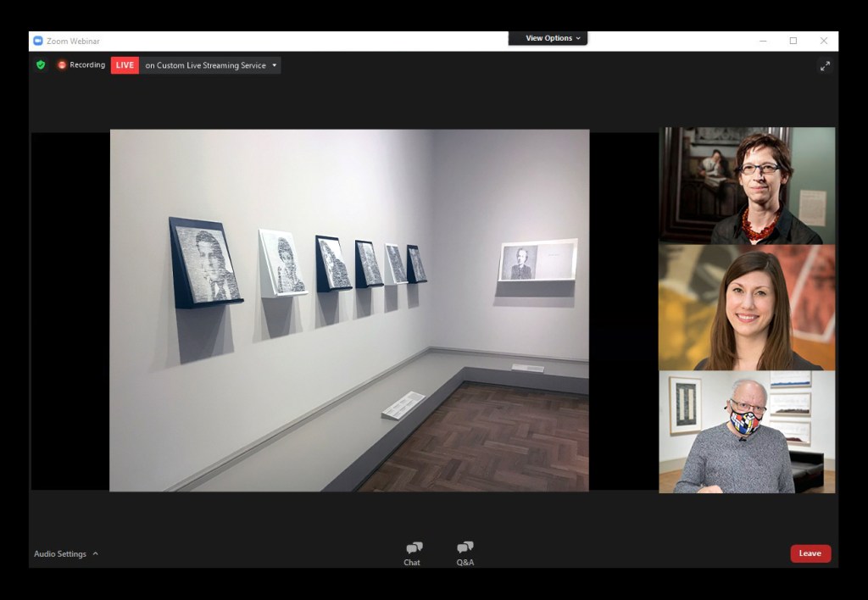This screenshot has width=868, height=600.
Task: Close the Zoom Webinar window
Action: click(823, 41)
